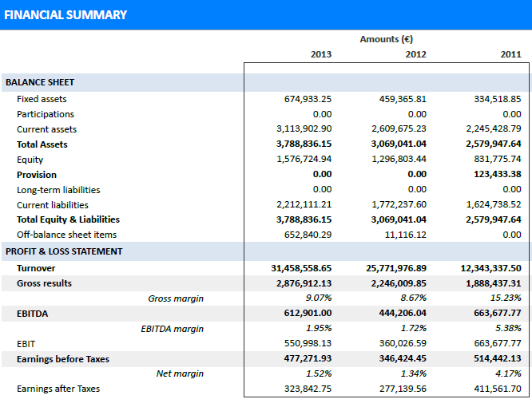Click the EBITDA row label
The width and height of the screenshot is (532, 403).
[32, 314]
